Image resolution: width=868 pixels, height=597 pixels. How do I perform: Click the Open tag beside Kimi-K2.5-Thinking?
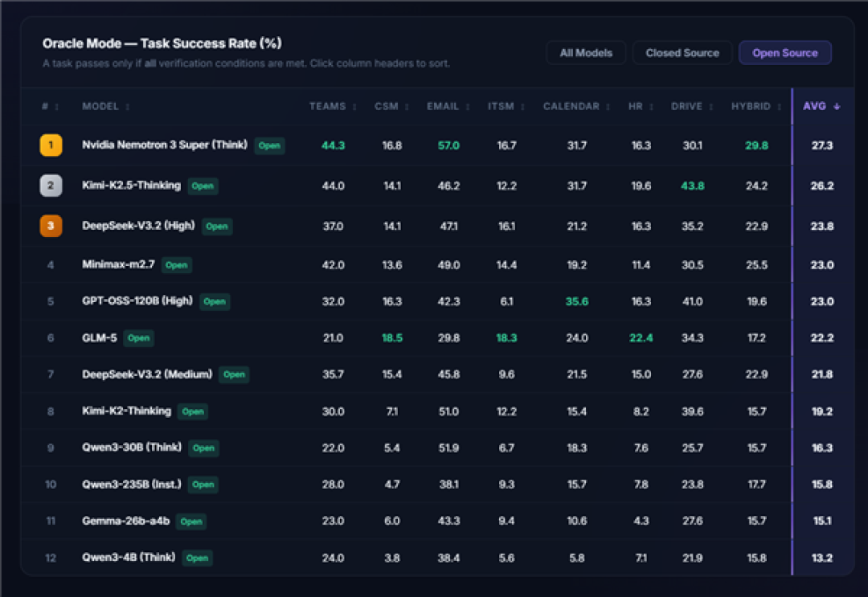[203, 186]
